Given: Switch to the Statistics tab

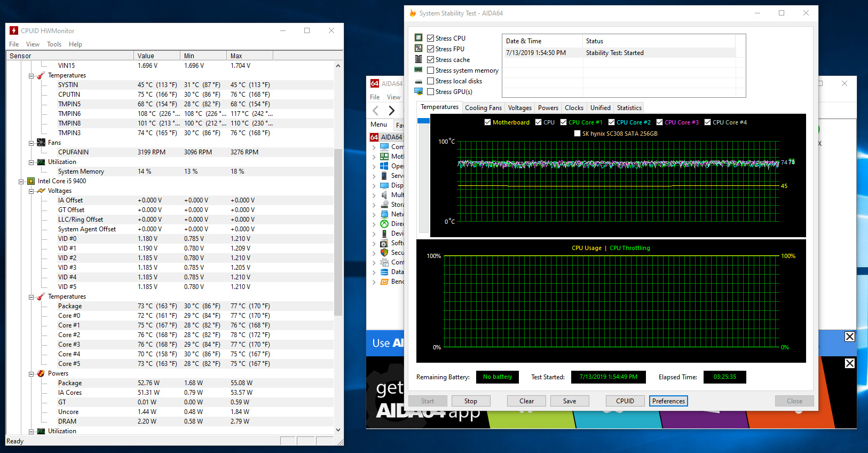Looking at the screenshot, I should [629, 108].
